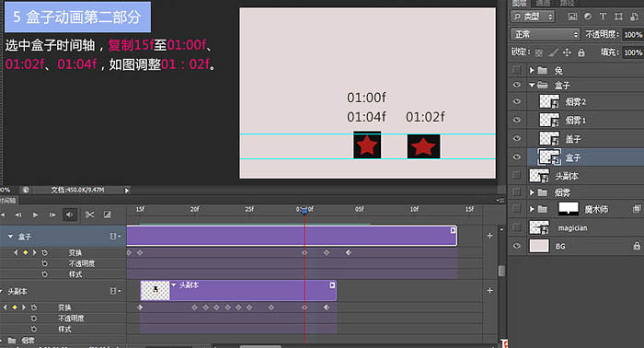644x348 pixels.
Task: Click the timeline playhead marker
Action: (305, 210)
